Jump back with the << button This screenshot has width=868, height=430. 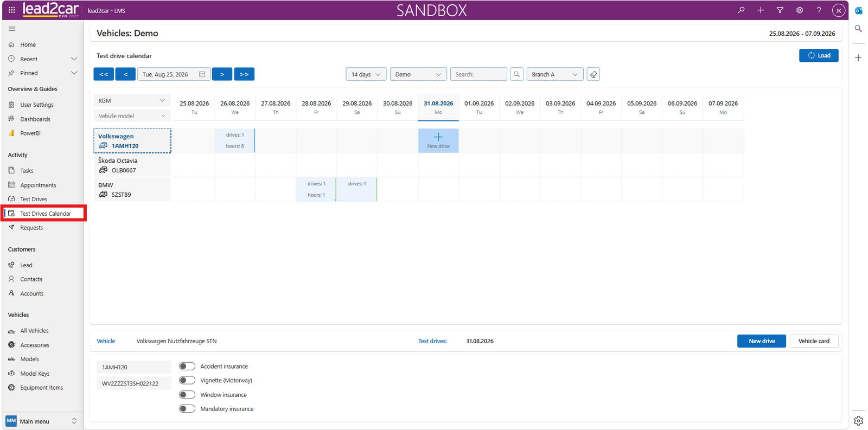coord(104,74)
